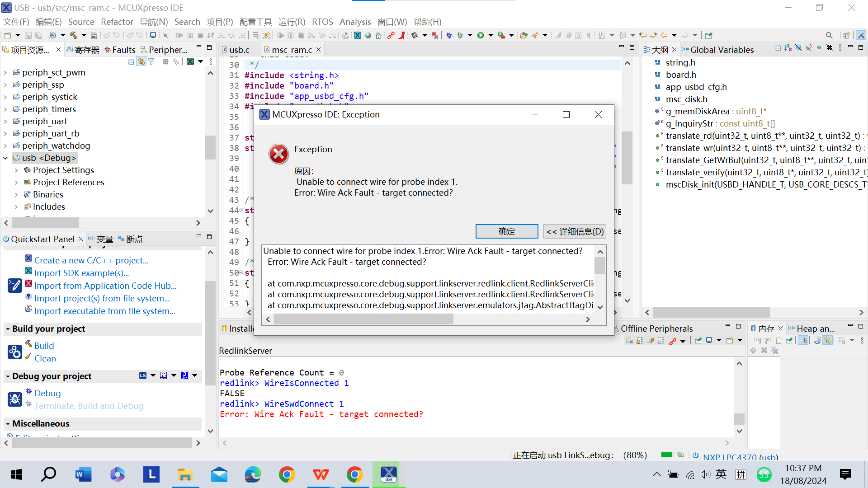
Task: Click Import SDK example(s) link
Action: (81, 273)
